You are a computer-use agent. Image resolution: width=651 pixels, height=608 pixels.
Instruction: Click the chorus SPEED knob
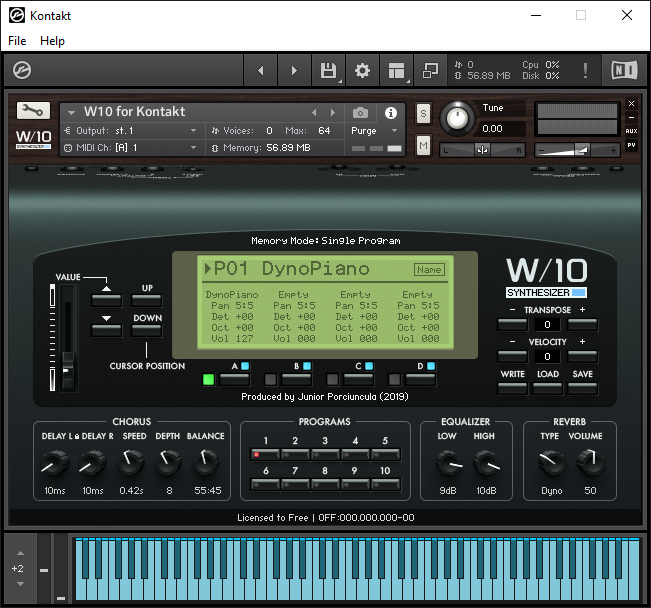(x=131, y=462)
